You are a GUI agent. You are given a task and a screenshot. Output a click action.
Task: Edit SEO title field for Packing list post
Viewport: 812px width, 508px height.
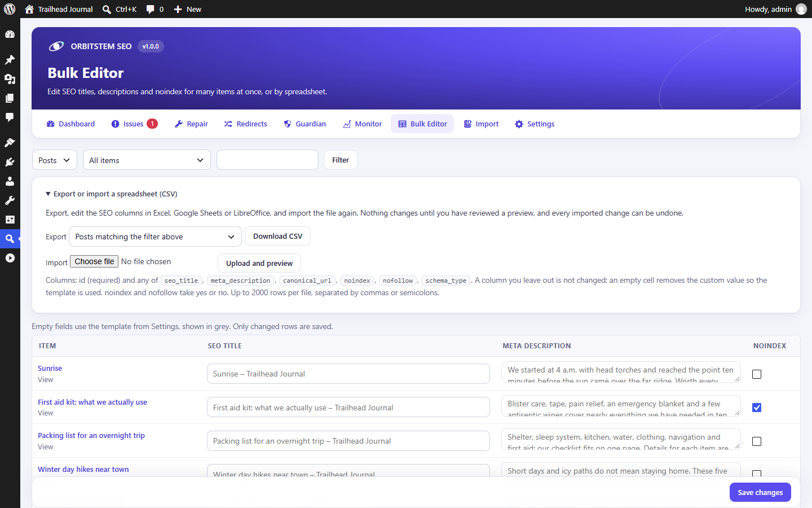coord(348,441)
